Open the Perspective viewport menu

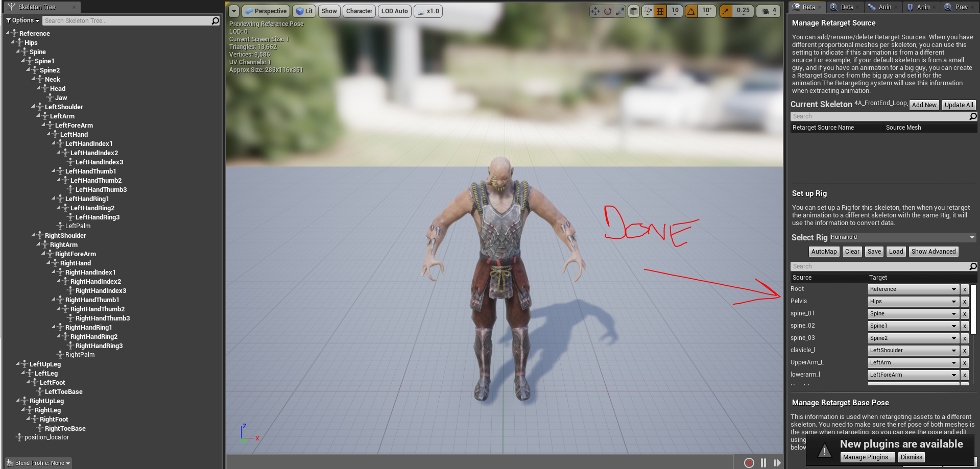point(266,11)
